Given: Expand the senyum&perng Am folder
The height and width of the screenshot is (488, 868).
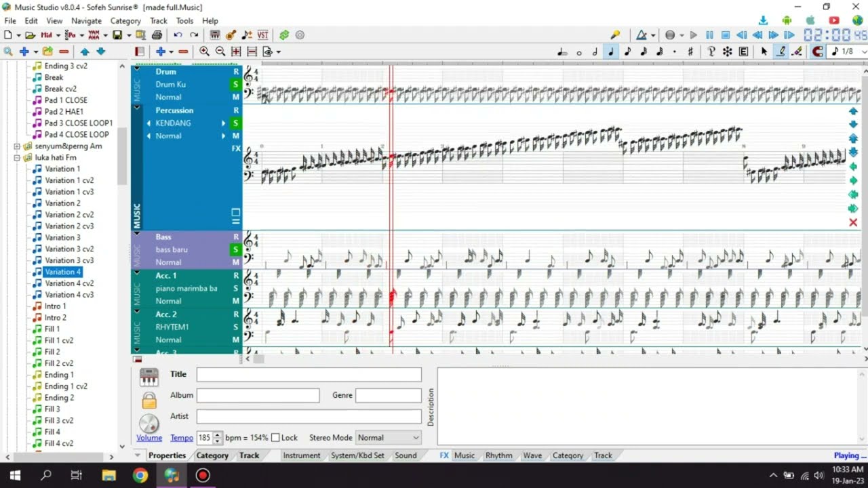Looking at the screenshot, I should coord(17,146).
